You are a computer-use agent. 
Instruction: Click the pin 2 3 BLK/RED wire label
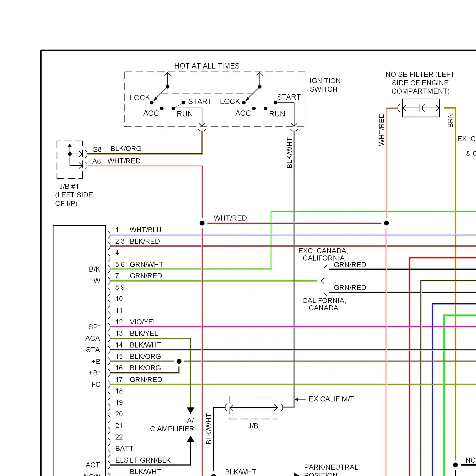click(145, 241)
